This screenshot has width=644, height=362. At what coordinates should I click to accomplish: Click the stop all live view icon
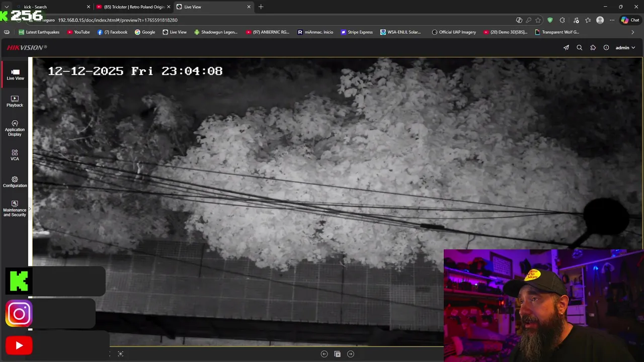[x=338, y=354]
